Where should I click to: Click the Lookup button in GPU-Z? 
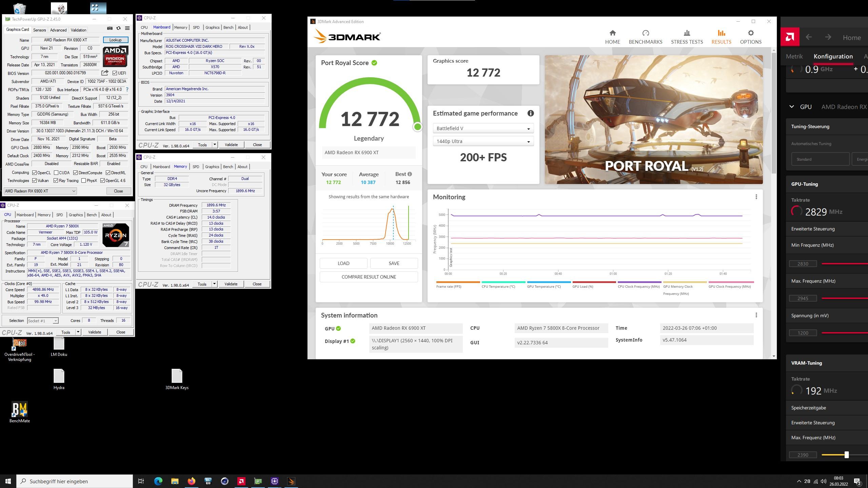[115, 40]
